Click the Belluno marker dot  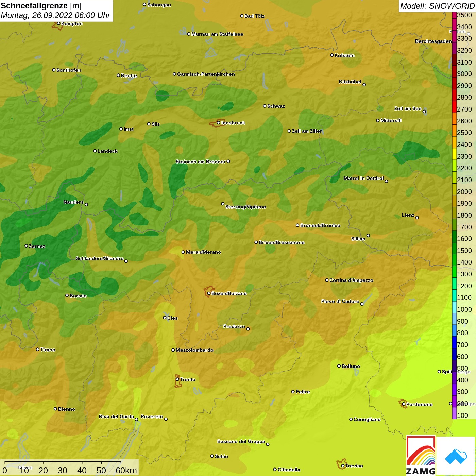point(339,366)
